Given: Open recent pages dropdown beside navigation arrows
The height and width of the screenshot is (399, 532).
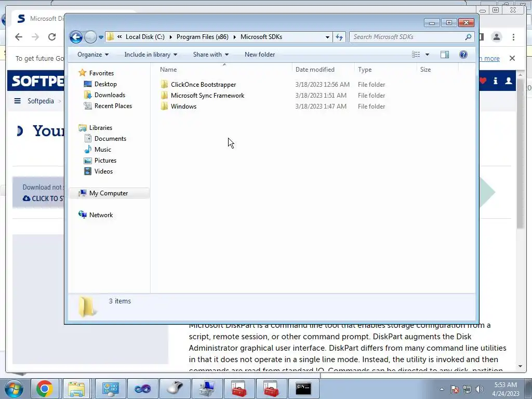Looking at the screenshot, I should tap(101, 37).
